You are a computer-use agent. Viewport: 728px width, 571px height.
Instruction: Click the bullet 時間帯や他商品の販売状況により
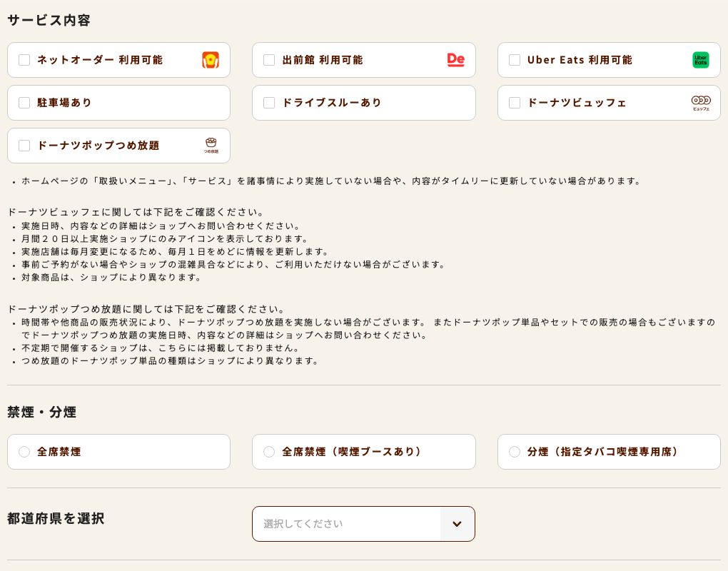point(368,328)
